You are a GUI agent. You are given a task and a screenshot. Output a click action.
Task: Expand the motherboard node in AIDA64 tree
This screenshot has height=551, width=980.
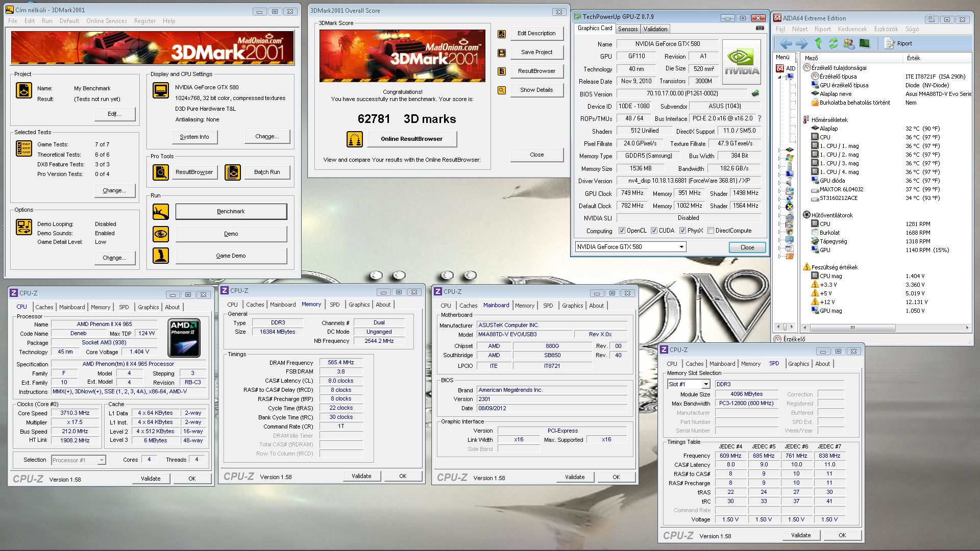coord(779,151)
